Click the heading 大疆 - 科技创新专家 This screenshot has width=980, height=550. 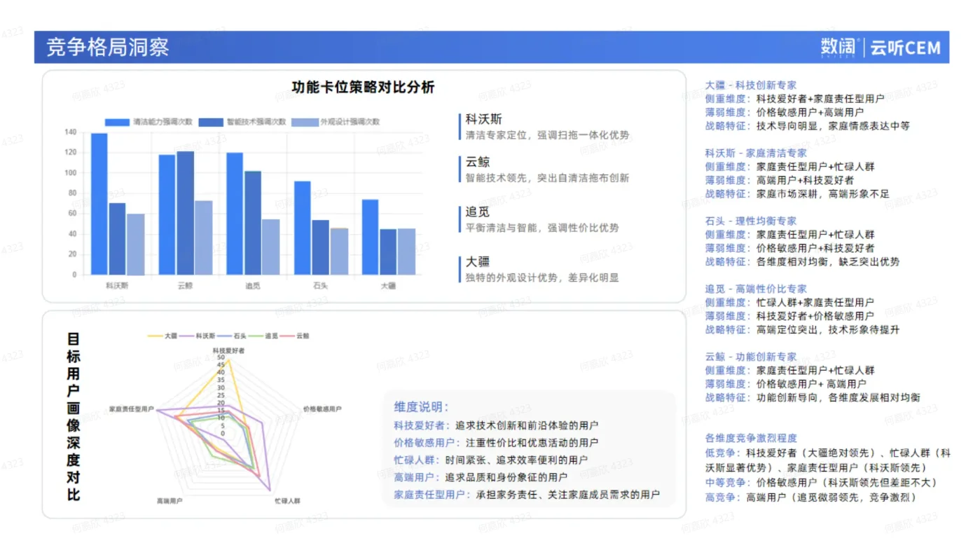click(750, 85)
